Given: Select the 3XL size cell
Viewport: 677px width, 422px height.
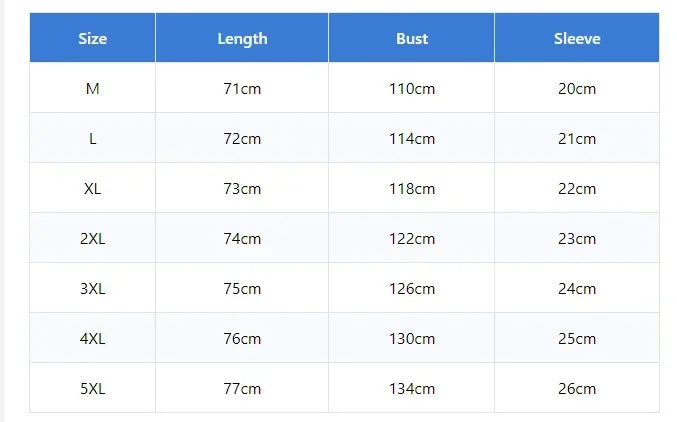Looking at the screenshot, I should [x=92, y=288].
